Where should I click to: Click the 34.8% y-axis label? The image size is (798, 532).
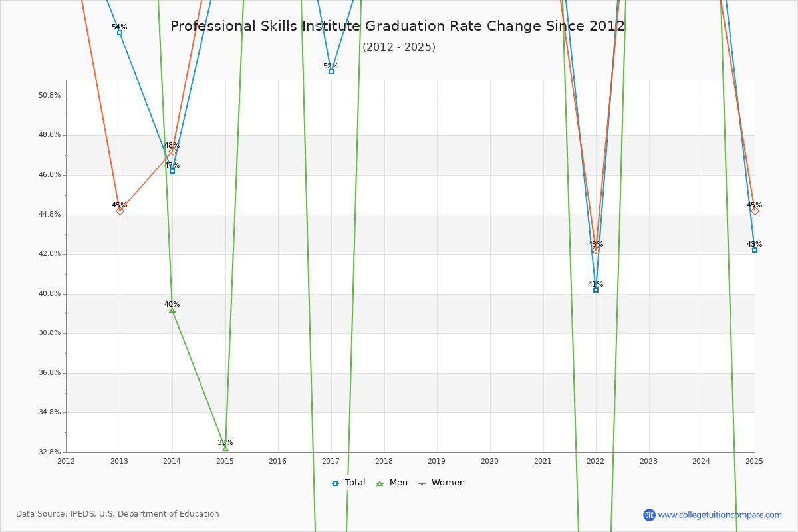50,412
